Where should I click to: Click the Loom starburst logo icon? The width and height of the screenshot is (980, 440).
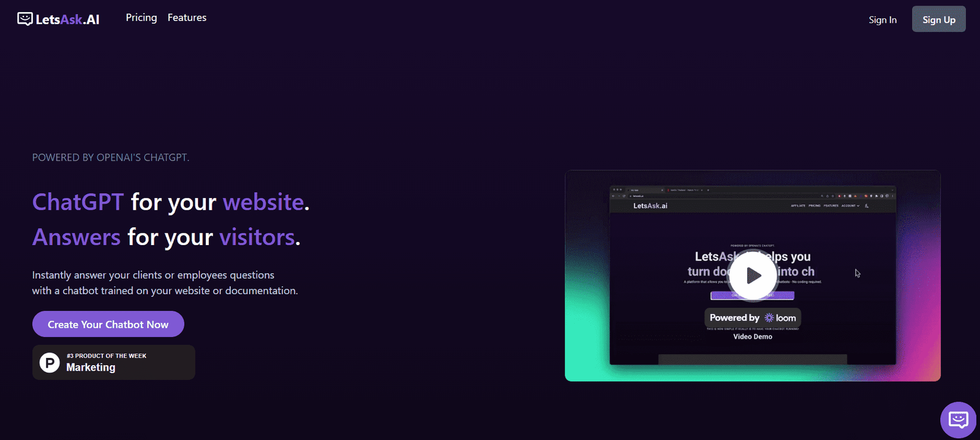(x=769, y=317)
